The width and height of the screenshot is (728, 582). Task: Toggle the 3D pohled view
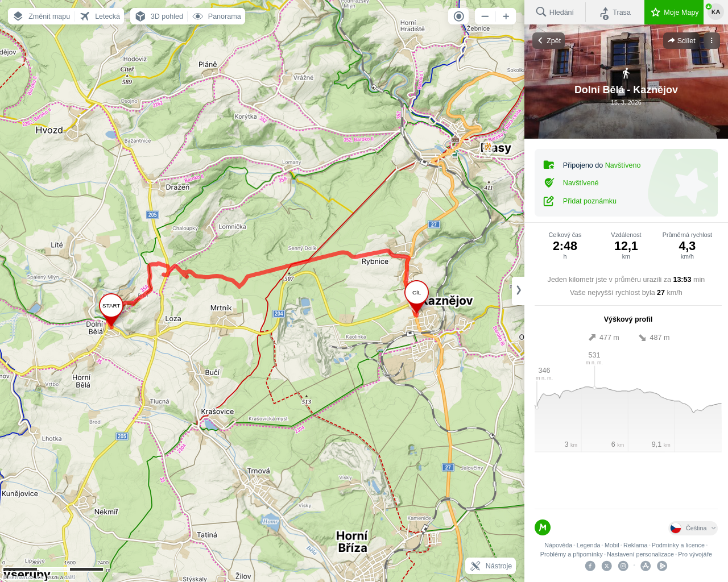click(160, 16)
